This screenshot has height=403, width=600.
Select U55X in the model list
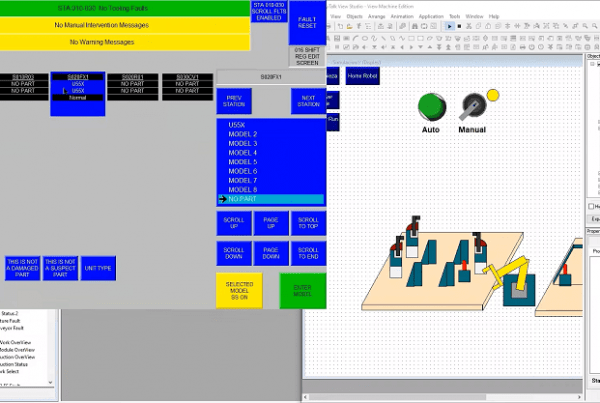(271, 125)
